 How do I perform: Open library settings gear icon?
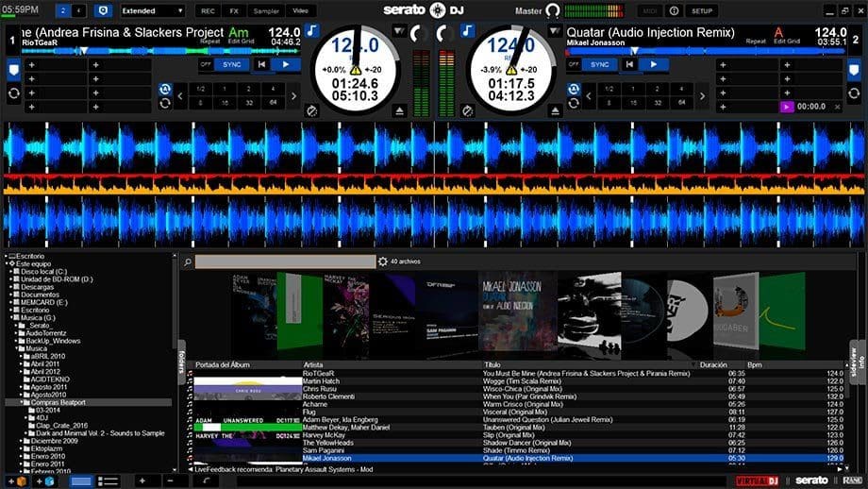click(383, 261)
